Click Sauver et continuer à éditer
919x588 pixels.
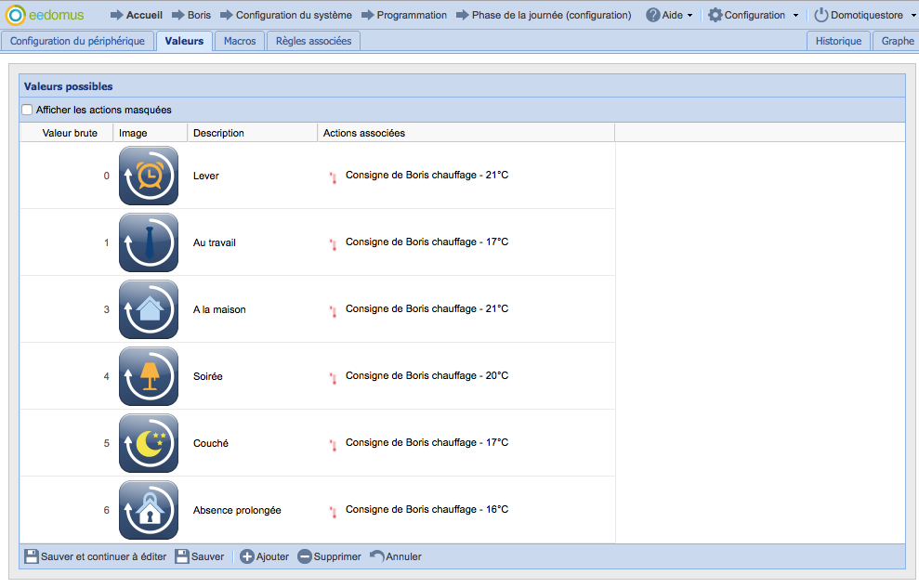click(95, 556)
